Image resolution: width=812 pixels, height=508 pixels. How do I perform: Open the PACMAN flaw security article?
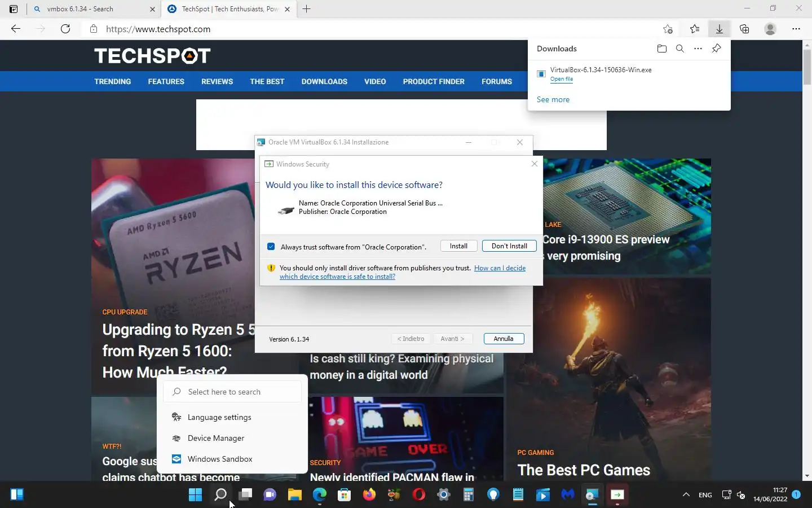392,478
